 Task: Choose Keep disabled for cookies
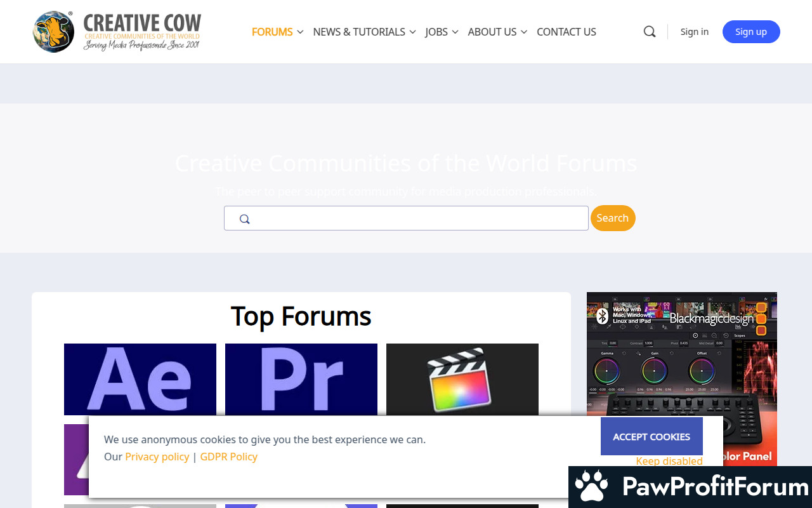pos(669,461)
